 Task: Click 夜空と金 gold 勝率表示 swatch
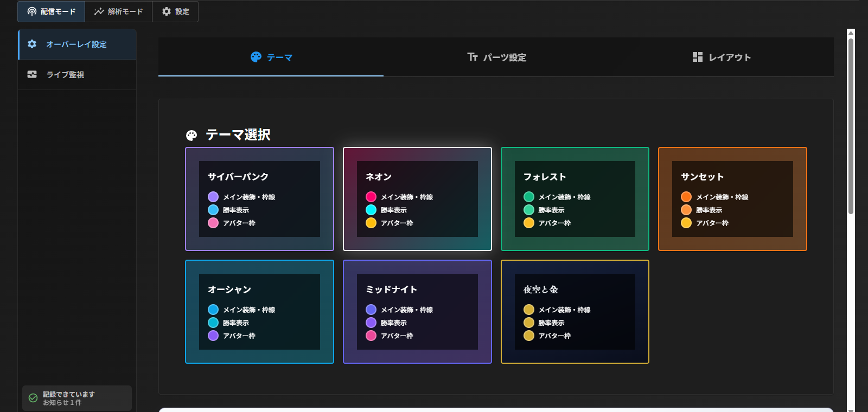pyautogui.click(x=529, y=323)
